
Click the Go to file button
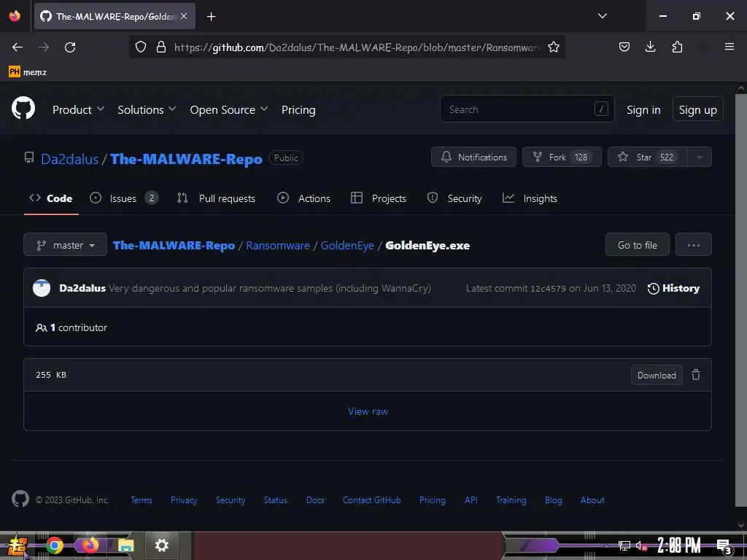click(637, 245)
